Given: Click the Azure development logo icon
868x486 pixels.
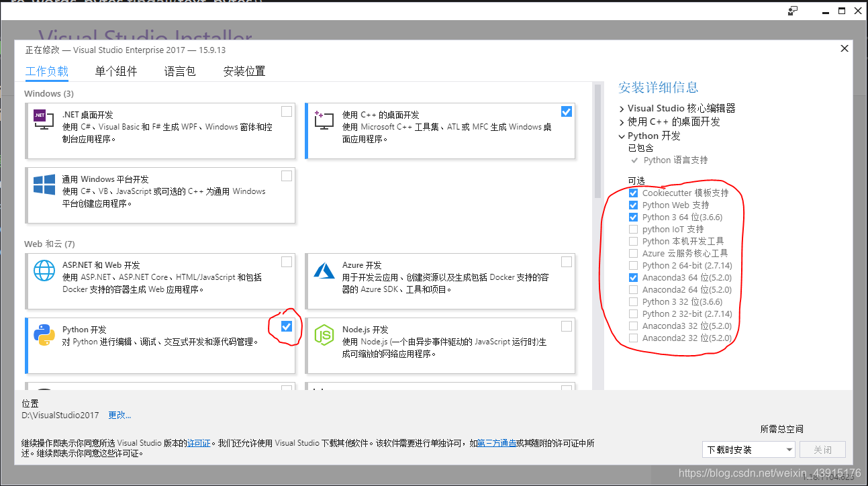Looking at the screenshot, I should [324, 271].
